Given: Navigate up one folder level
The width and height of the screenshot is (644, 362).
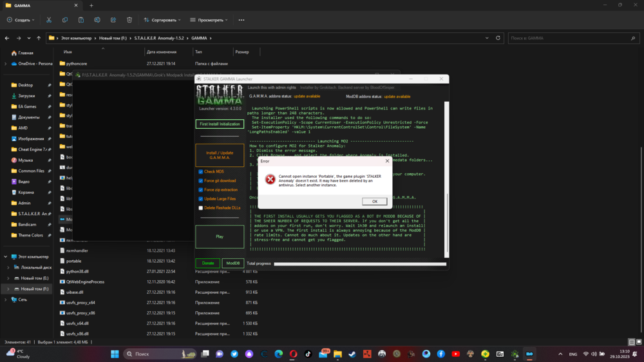Looking at the screenshot, I should click(x=39, y=38).
